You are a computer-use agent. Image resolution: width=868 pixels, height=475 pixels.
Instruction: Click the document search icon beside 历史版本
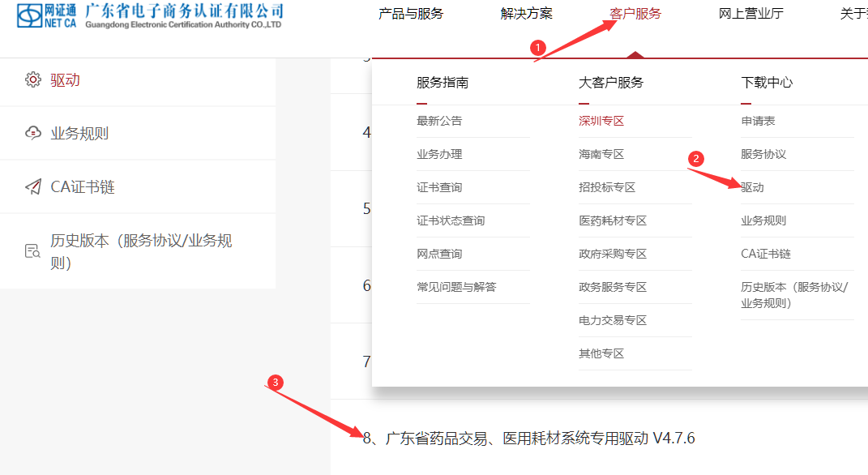tap(33, 250)
